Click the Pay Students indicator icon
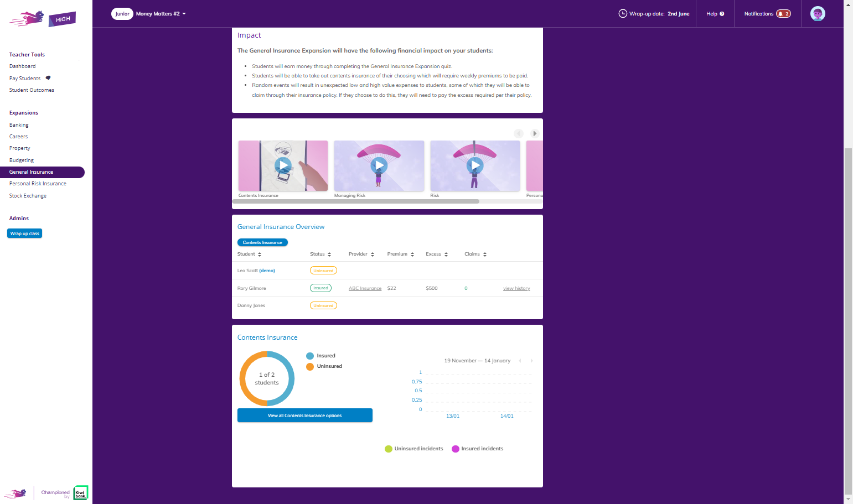This screenshot has height=504, width=853. [48, 77]
